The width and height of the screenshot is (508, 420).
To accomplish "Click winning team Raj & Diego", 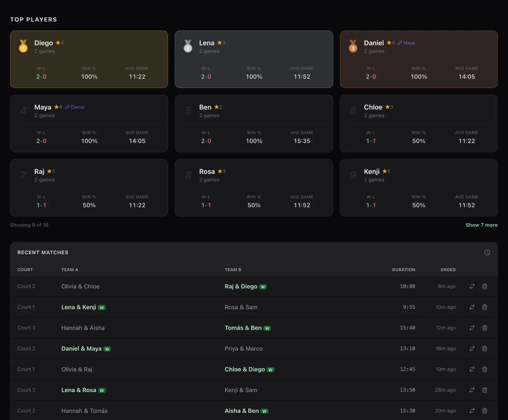I will coord(241,287).
